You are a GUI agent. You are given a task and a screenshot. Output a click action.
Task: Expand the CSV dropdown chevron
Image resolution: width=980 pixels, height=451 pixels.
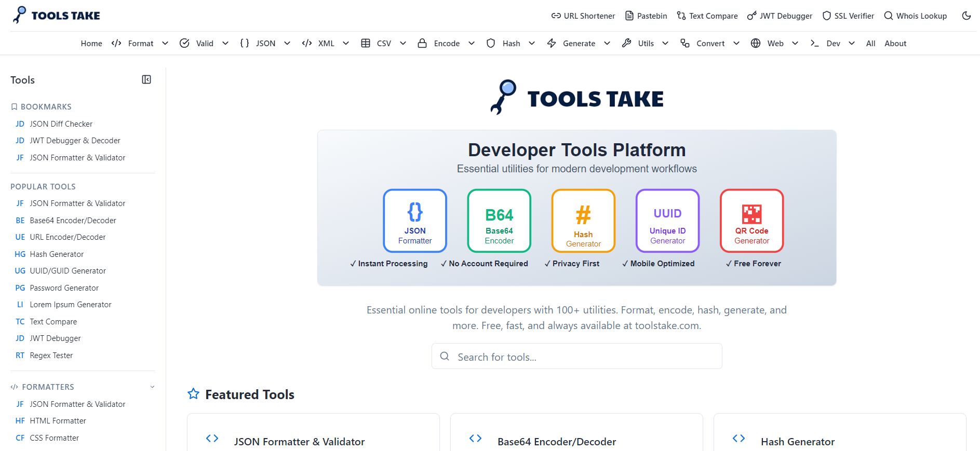[x=403, y=43]
